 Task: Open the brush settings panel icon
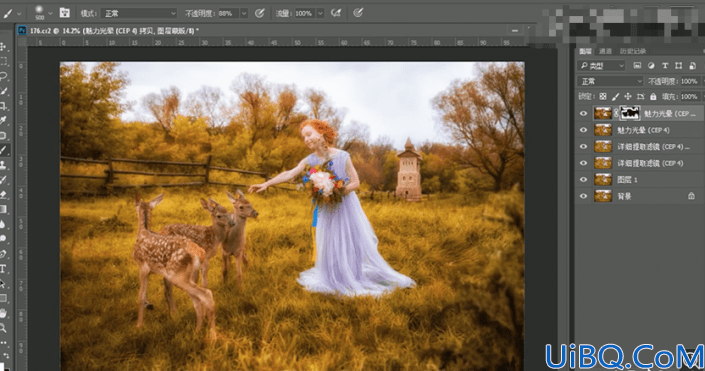pyautogui.click(x=64, y=13)
